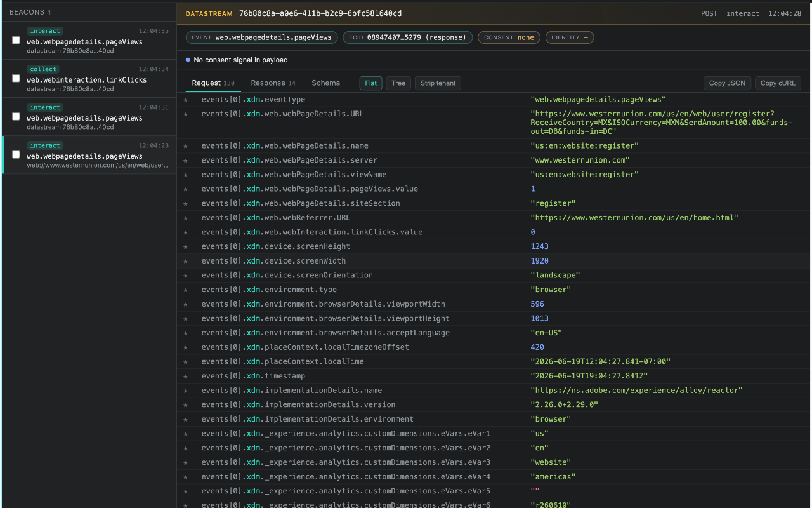Check the 12:04:35 interact beacon checkbox

16,40
